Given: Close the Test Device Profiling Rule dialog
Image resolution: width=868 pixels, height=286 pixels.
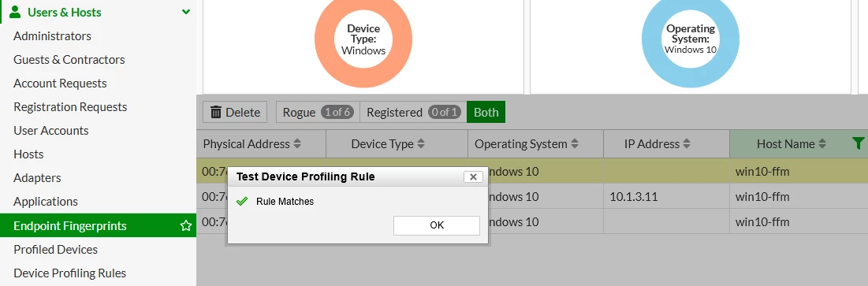Looking at the screenshot, I should (473, 177).
